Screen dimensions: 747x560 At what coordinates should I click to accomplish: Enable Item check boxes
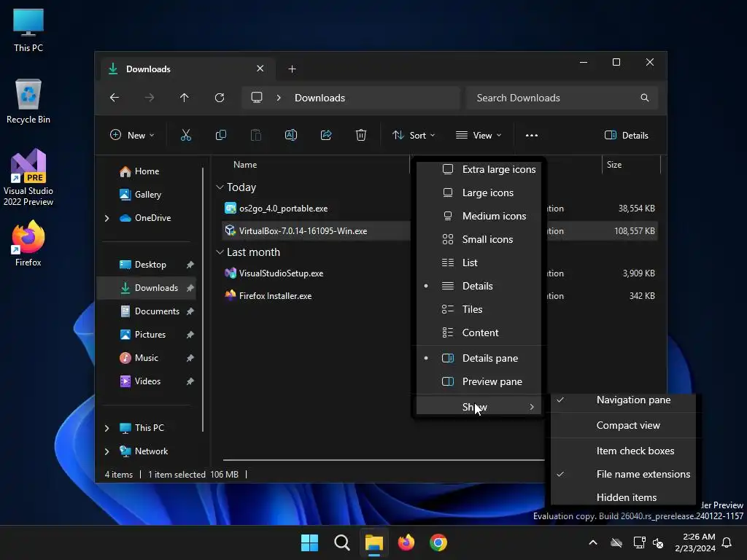[x=623, y=451]
